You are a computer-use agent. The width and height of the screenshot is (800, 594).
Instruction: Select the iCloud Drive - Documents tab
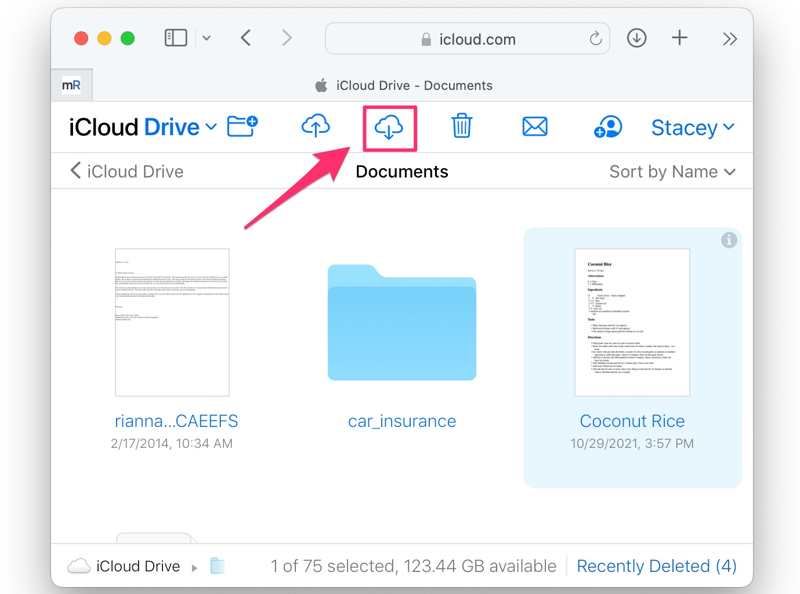(404, 85)
